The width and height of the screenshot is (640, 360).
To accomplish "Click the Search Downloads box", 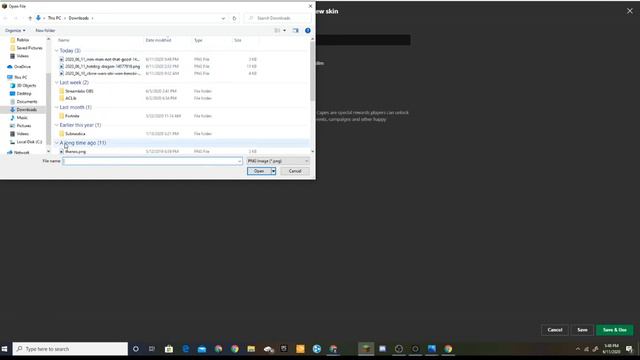I will tap(278, 18).
